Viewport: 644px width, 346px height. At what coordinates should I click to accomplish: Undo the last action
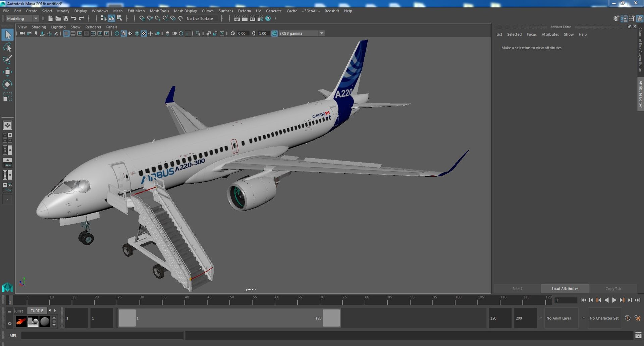[73, 18]
